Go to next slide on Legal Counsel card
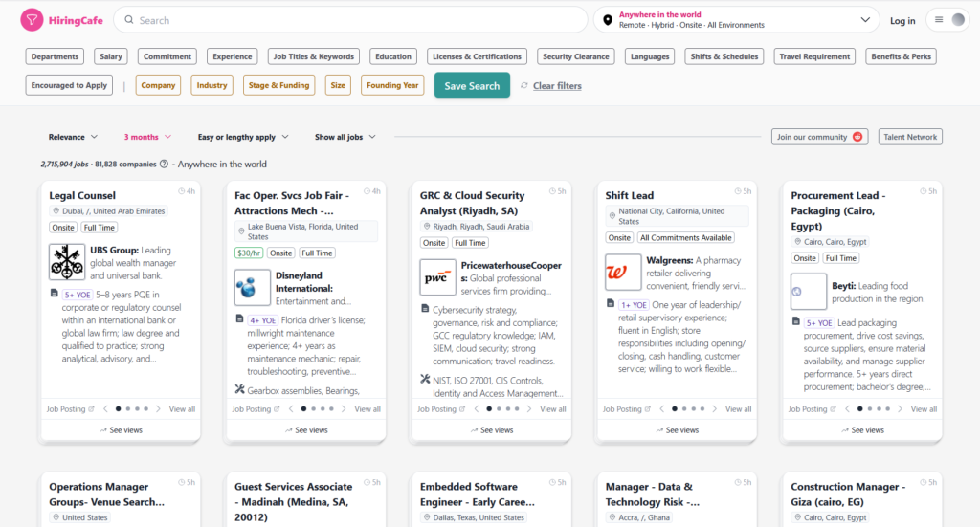The height and width of the screenshot is (527, 980). click(x=158, y=409)
